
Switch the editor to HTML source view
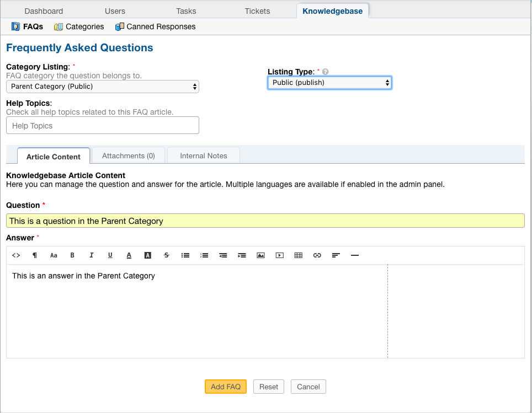pos(16,255)
